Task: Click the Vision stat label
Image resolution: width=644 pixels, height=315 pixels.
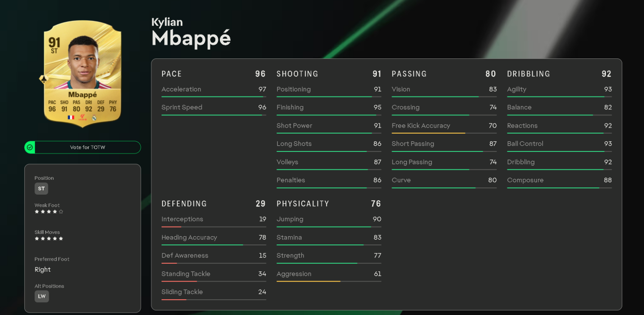Action: click(401, 89)
